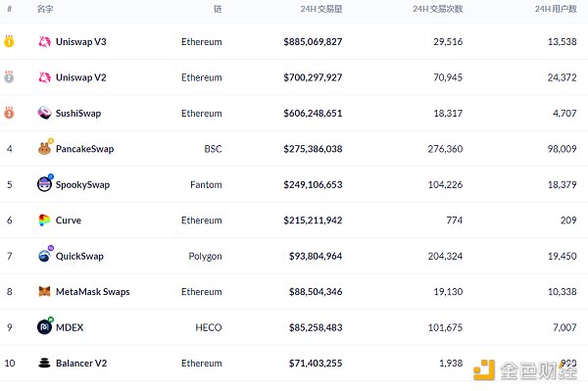Open the PancakeSwap name link
Screen dimensions: 588x391
84,149
